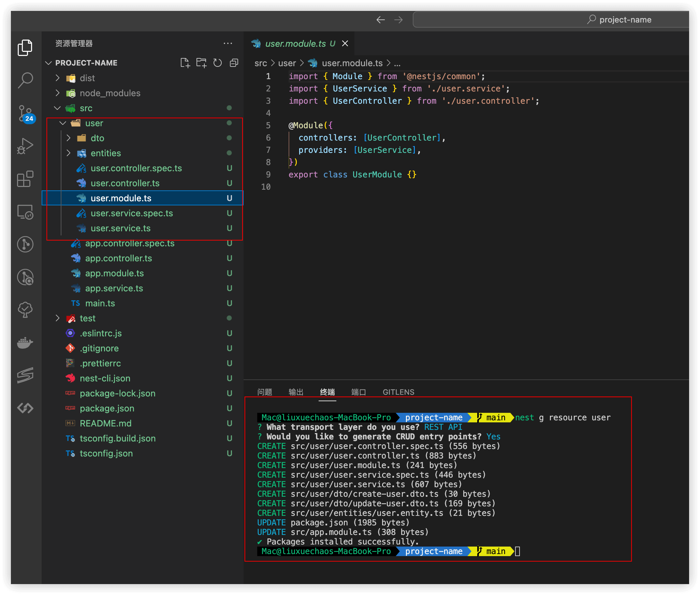
Task: Open app.module.ts file
Action: coord(142,273)
